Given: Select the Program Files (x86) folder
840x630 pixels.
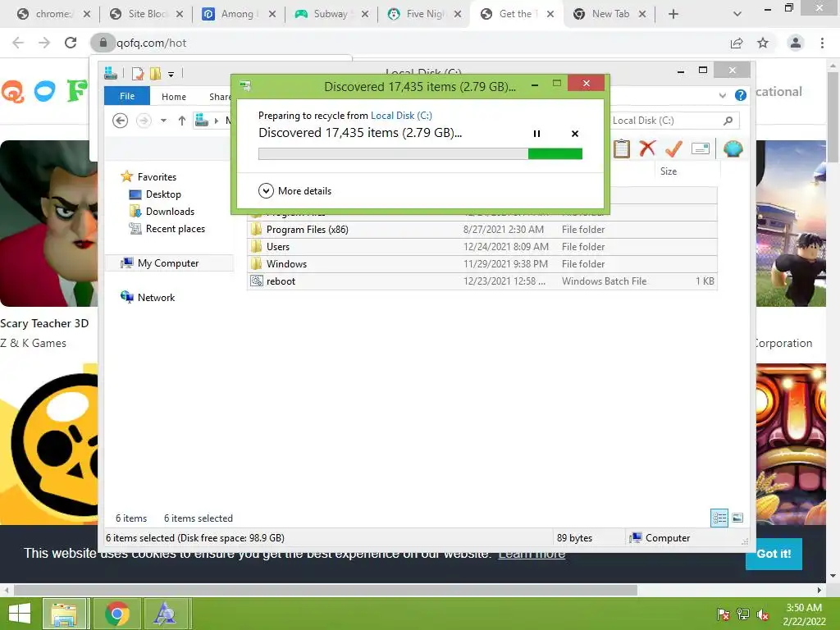Looking at the screenshot, I should [482, 230].
